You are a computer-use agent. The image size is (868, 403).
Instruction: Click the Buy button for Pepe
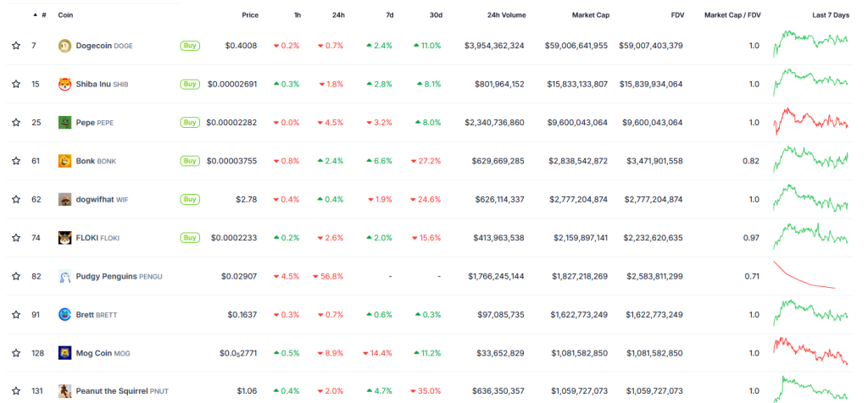point(190,122)
